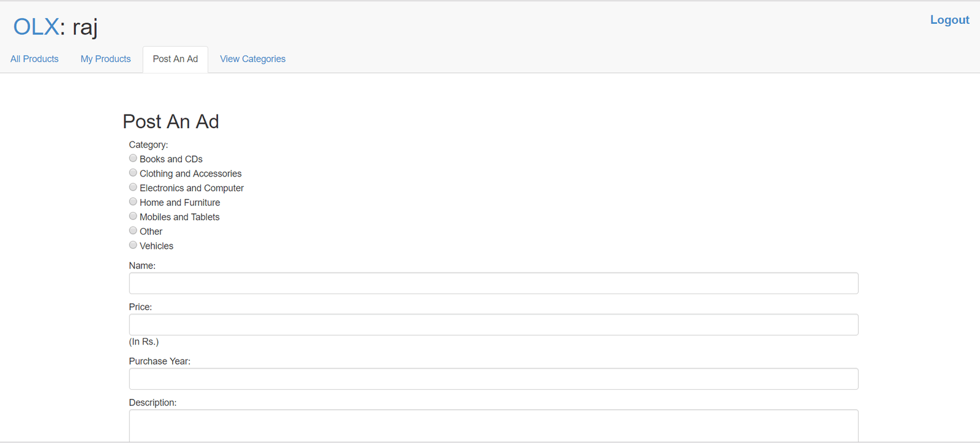Click the "Description:" label text
980x443 pixels.
(153, 403)
